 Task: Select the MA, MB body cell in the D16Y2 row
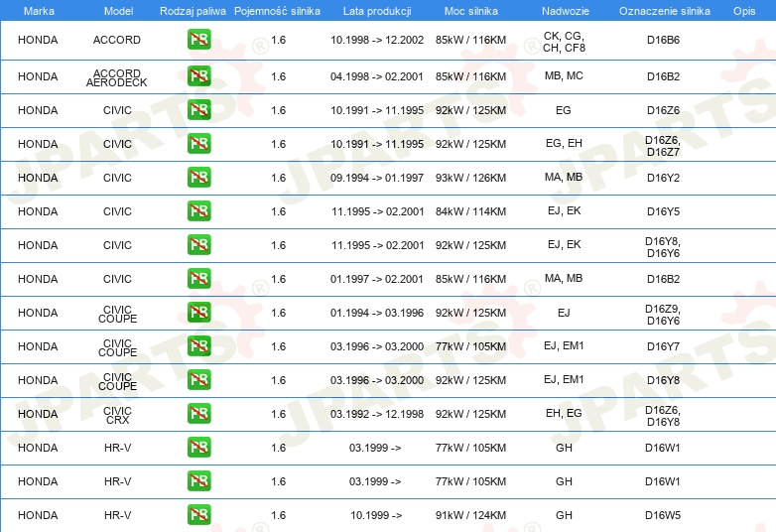tap(564, 177)
